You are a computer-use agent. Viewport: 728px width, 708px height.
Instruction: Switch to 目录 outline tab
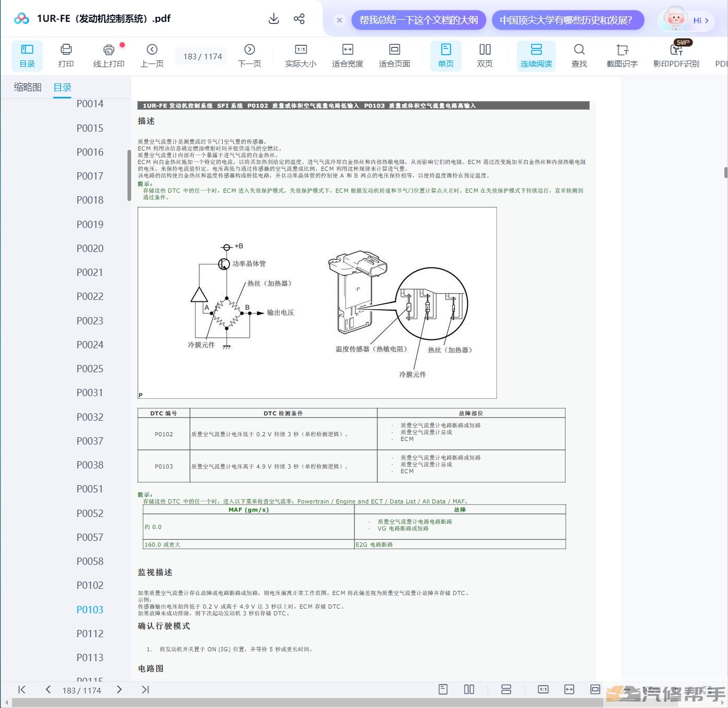62,87
